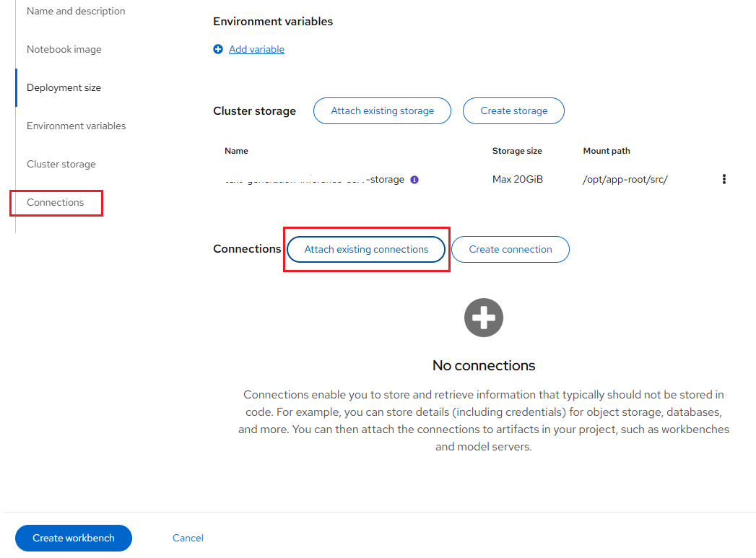This screenshot has height=558, width=756.
Task: Click the Create connection button
Action: tap(510, 250)
